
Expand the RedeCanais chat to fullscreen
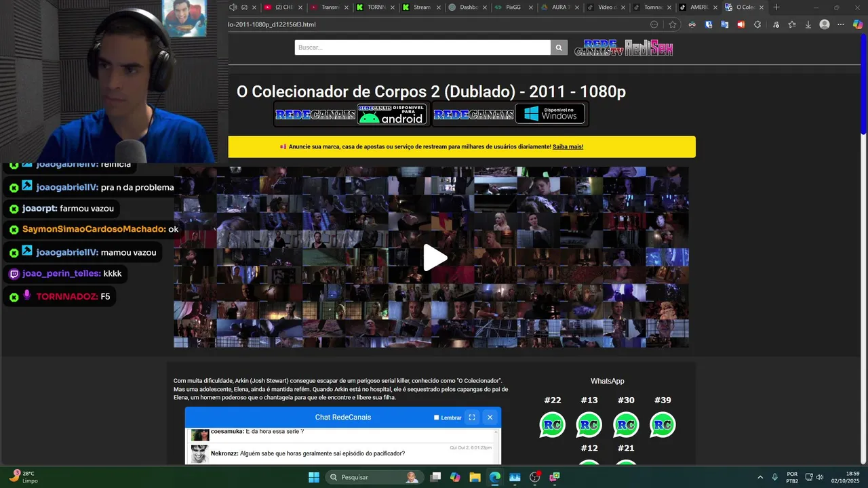(x=472, y=418)
